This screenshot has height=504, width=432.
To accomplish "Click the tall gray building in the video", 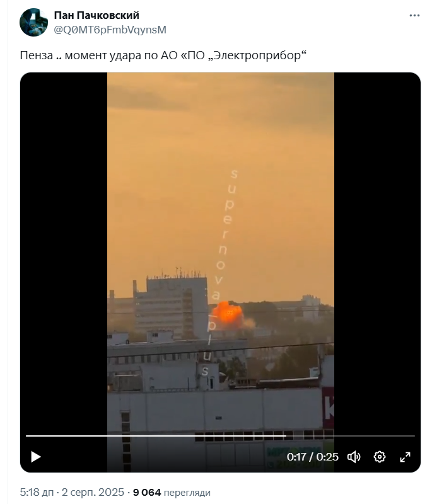I will [172, 306].
